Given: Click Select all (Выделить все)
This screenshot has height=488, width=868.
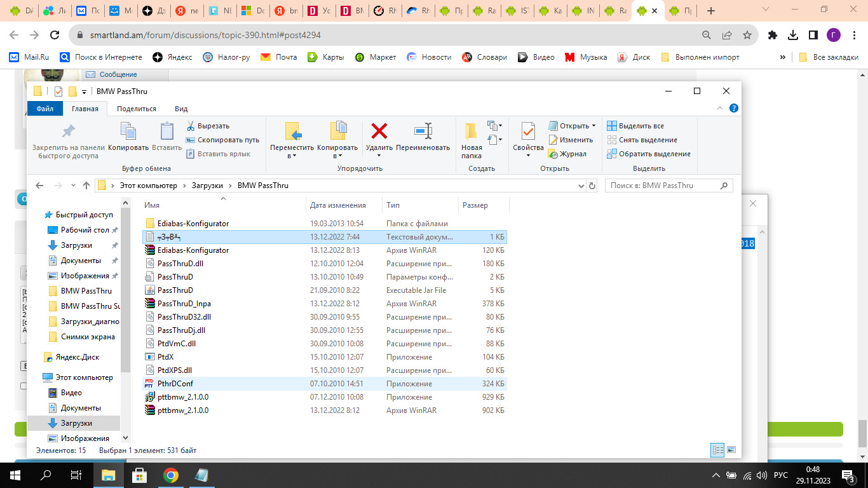Looking at the screenshot, I should 641,126.
